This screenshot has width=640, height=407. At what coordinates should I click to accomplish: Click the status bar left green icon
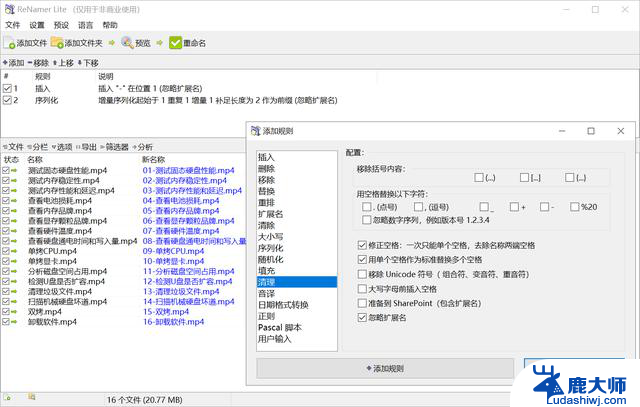tap(7, 396)
